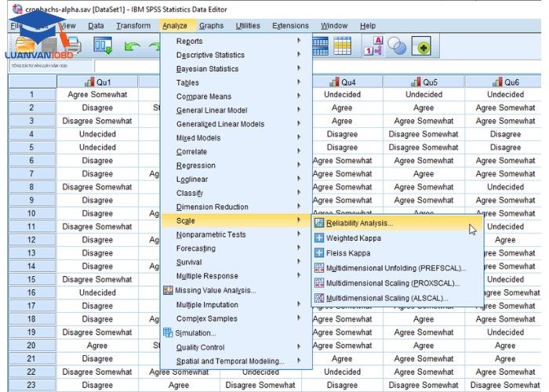Open Multidimensional Scaling (ALSCAL)
The width and height of the screenshot is (549, 392).
387,298
